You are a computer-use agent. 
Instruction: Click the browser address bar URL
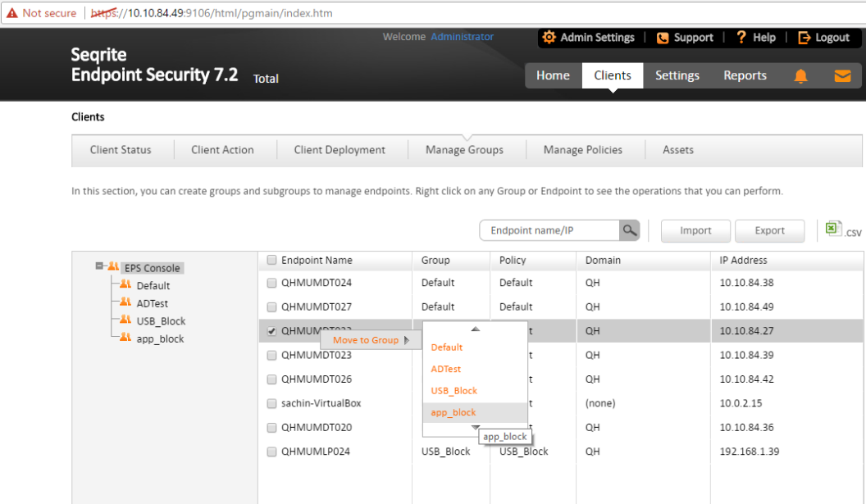point(212,12)
